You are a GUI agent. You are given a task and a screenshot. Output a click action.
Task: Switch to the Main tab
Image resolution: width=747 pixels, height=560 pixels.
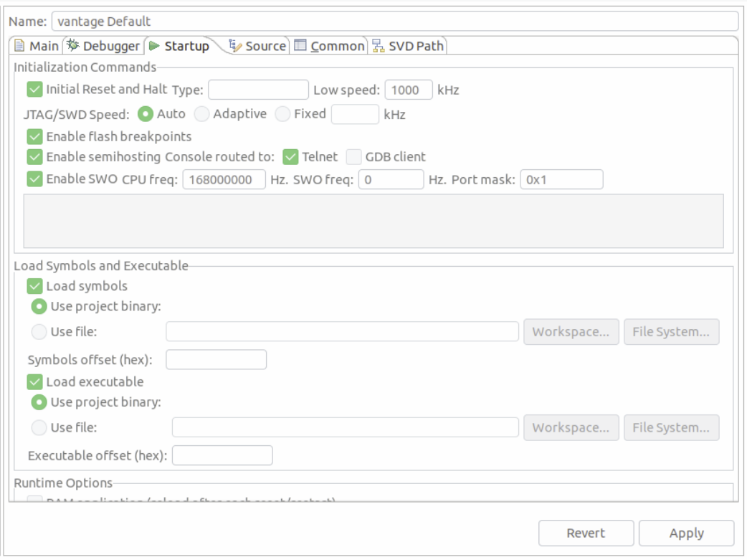click(x=34, y=44)
